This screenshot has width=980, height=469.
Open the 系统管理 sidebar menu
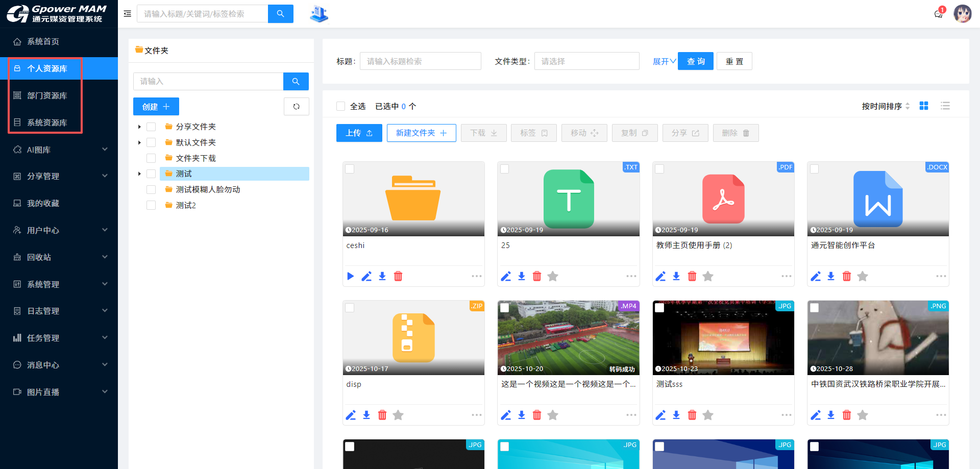pos(44,284)
